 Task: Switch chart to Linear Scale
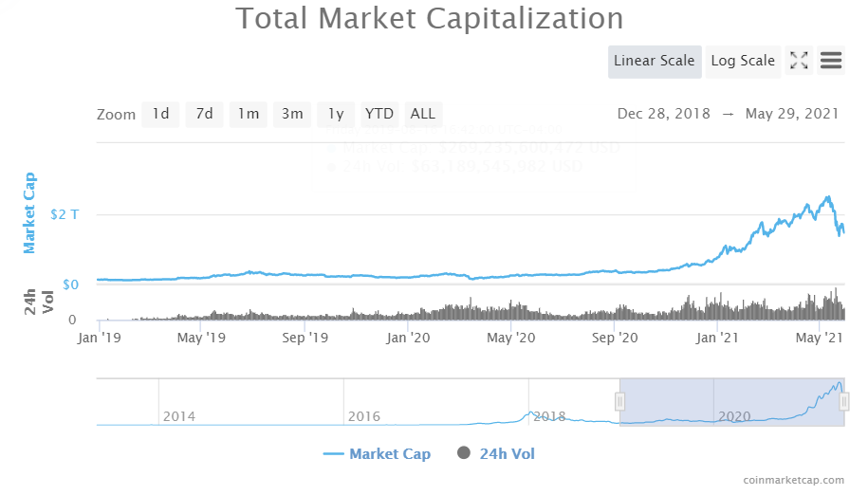[x=655, y=61]
